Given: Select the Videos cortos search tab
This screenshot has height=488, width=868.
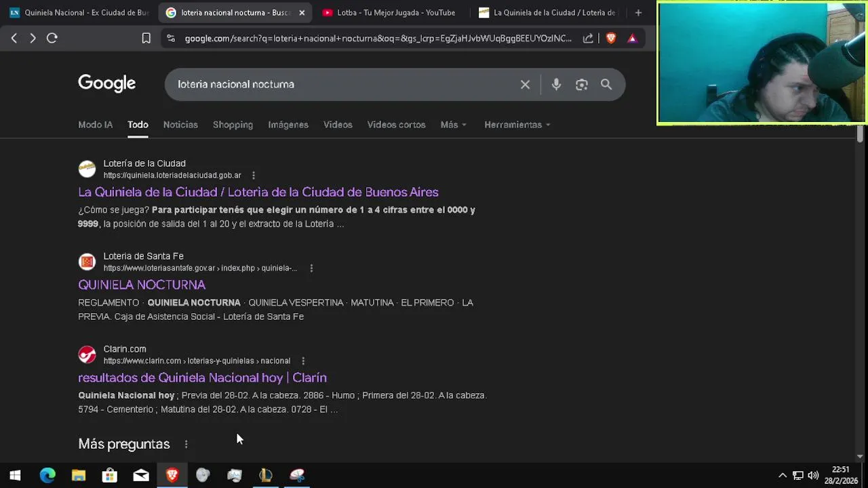Looking at the screenshot, I should click(396, 125).
